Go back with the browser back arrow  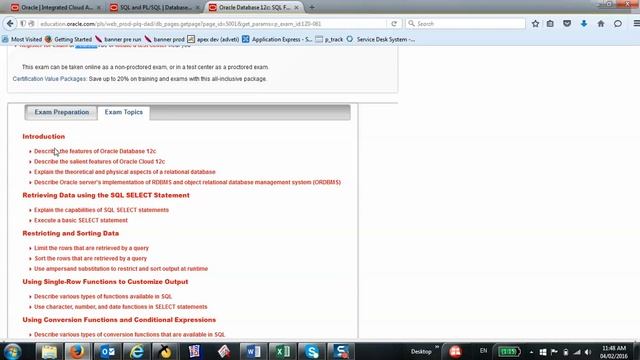coord(10,24)
